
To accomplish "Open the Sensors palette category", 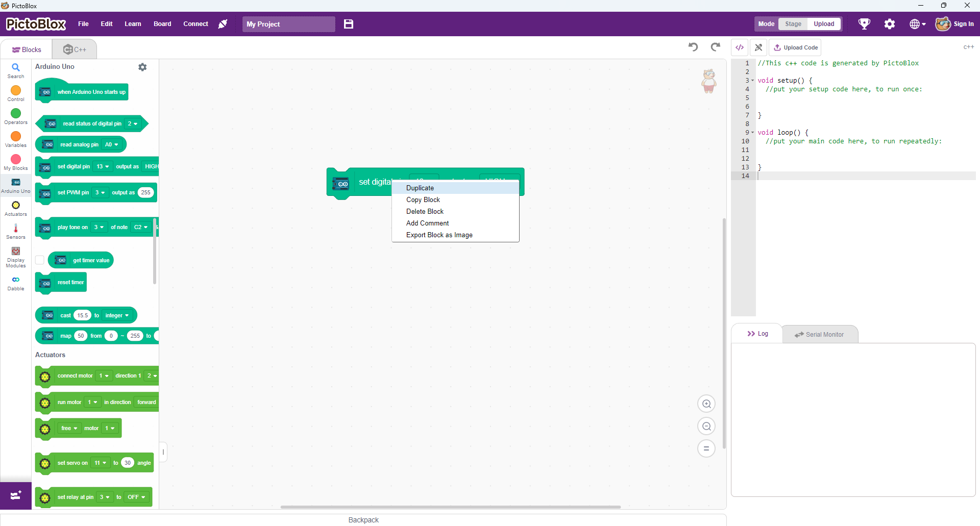I will 15,231.
